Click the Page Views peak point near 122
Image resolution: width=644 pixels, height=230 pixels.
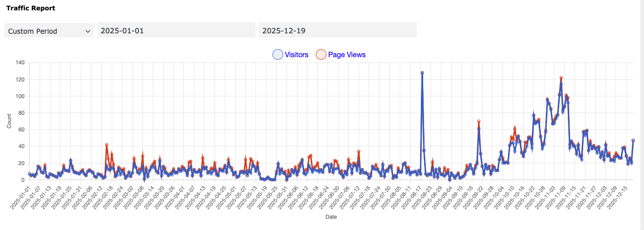tap(561, 78)
